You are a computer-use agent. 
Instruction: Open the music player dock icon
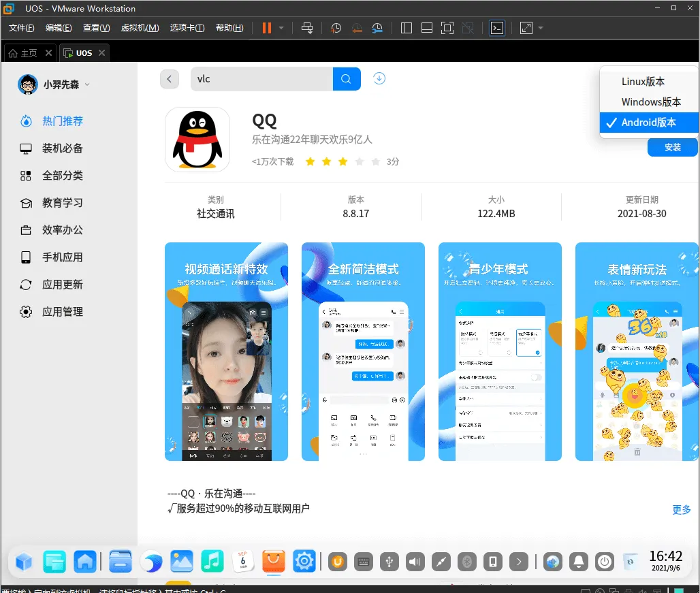pyautogui.click(x=212, y=562)
